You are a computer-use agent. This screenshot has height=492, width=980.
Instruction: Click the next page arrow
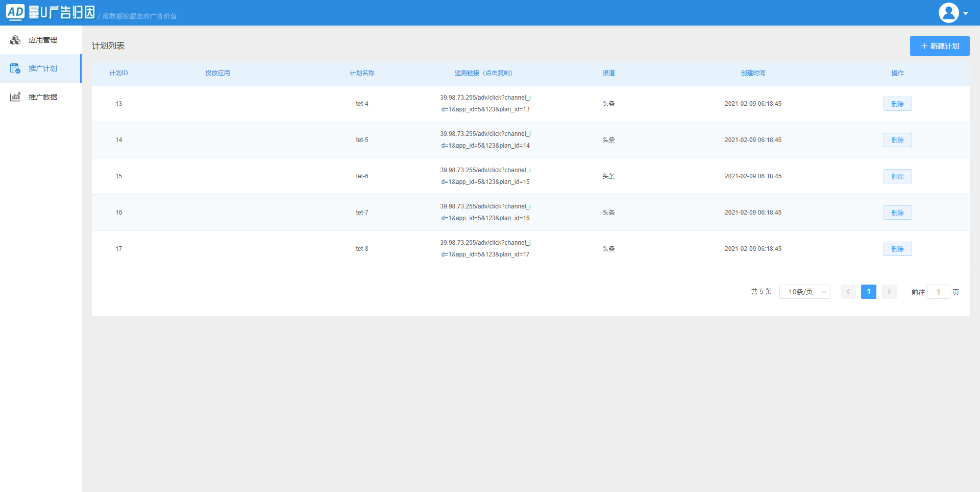(x=889, y=292)
